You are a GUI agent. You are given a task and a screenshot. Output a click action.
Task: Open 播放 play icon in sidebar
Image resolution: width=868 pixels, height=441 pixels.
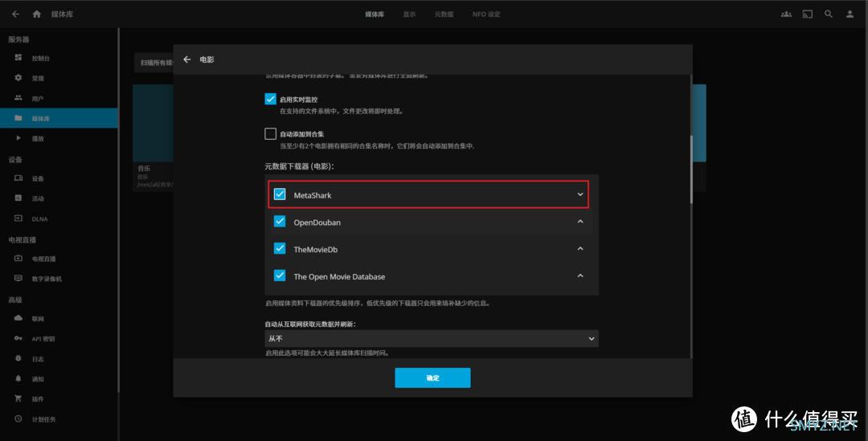(18, 138)
